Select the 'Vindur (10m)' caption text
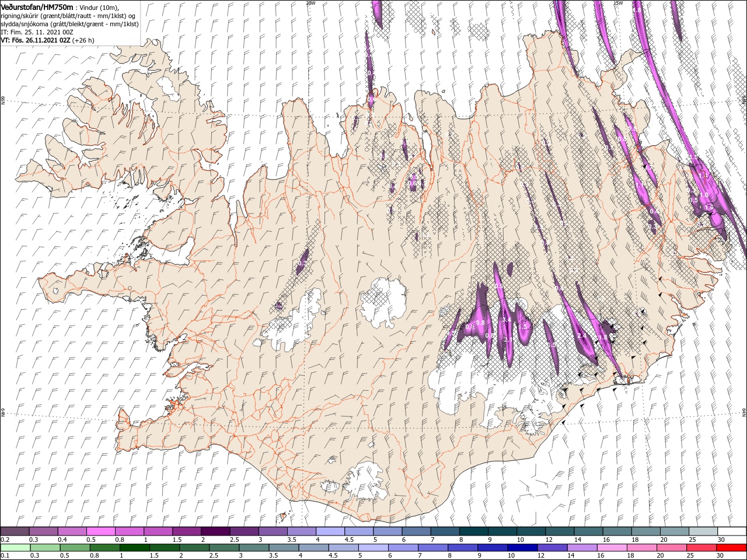 99,8
